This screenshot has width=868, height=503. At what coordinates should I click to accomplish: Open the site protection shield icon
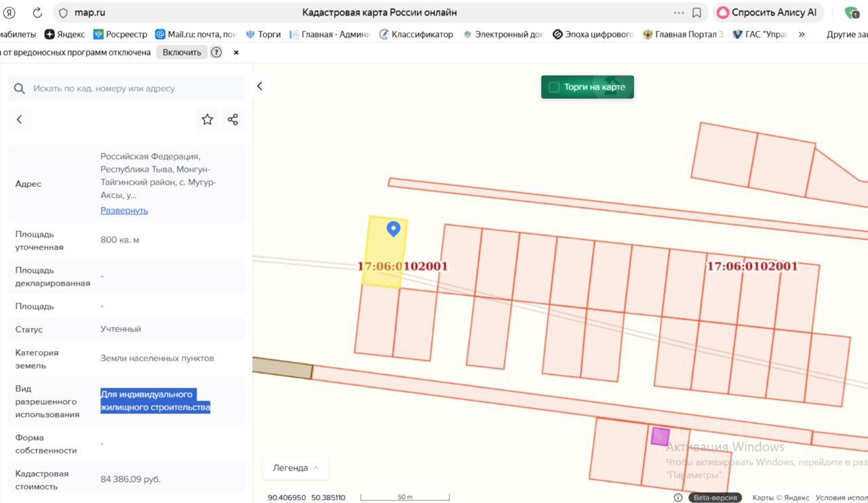coord(63,13)
